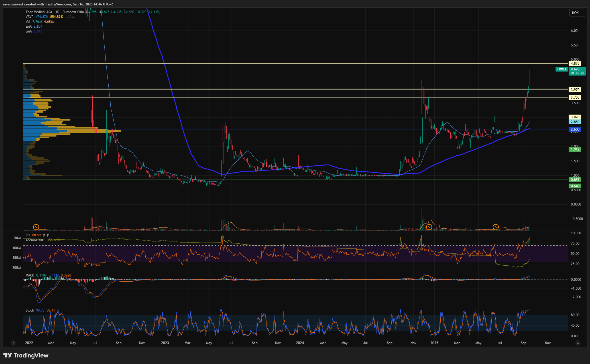Image resolution: width=590 pixels, height=364 pixels.
Task: Click the S event marker near Jul 2025
Action: click(496, 227)
